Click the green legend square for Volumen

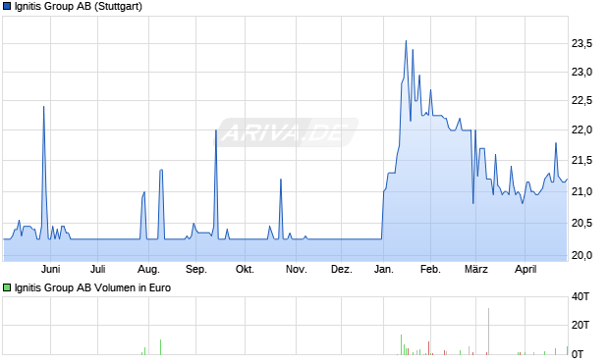pyautogui.click(x=7, y=287)
